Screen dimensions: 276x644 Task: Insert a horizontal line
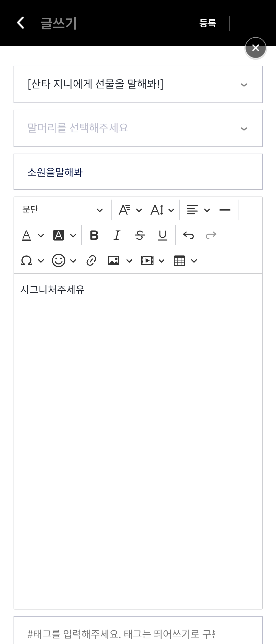point(225,210)
